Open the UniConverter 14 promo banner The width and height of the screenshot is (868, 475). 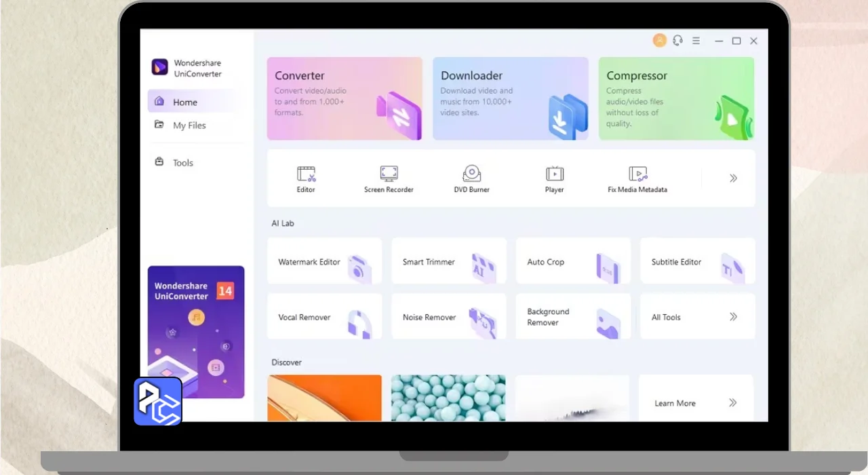(196, 332)
